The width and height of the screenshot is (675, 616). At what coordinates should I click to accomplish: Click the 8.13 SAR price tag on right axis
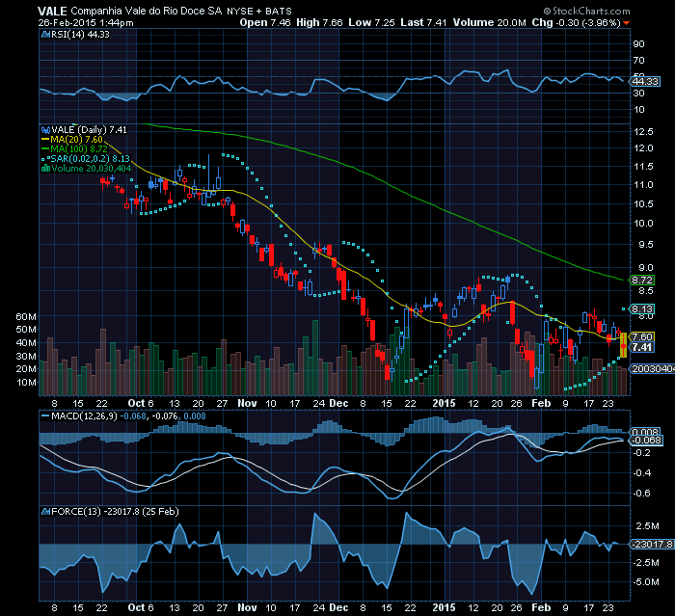coord(642,309)
